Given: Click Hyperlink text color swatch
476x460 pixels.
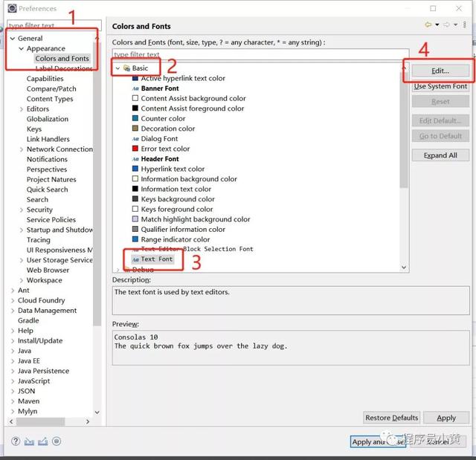Looking at the screenshot, I should click(x=135, y=169).
